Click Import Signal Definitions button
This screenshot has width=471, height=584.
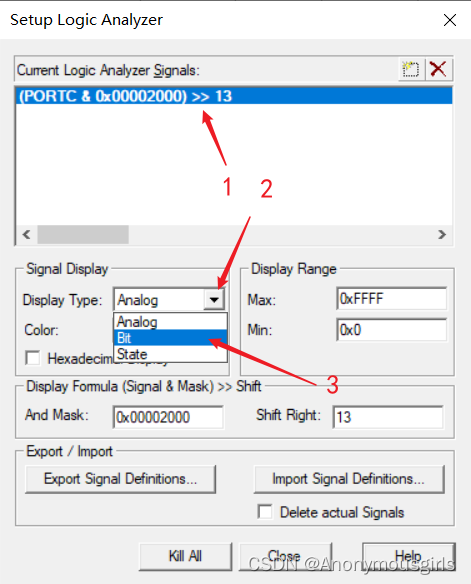pyautogui.click(x=349, y=479)
